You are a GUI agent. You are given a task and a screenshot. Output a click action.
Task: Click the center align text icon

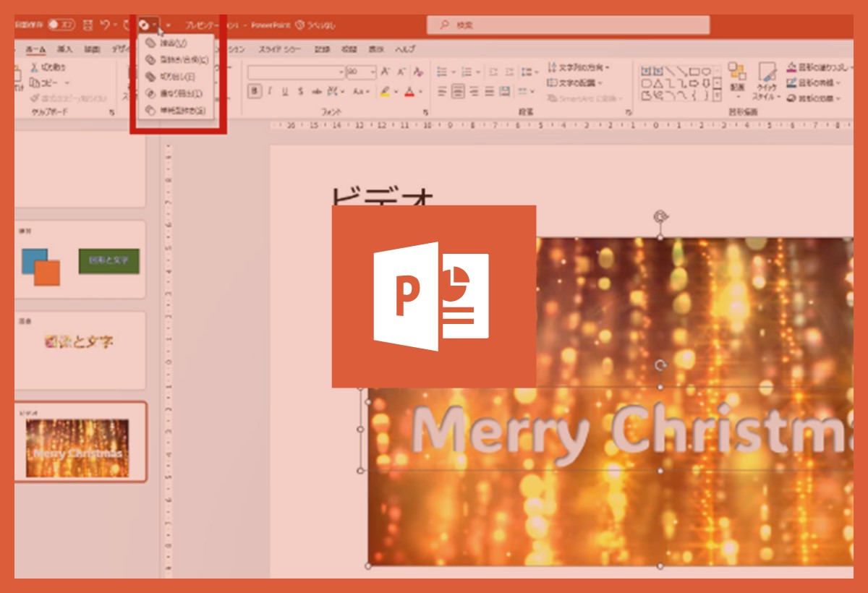point(458,91)
